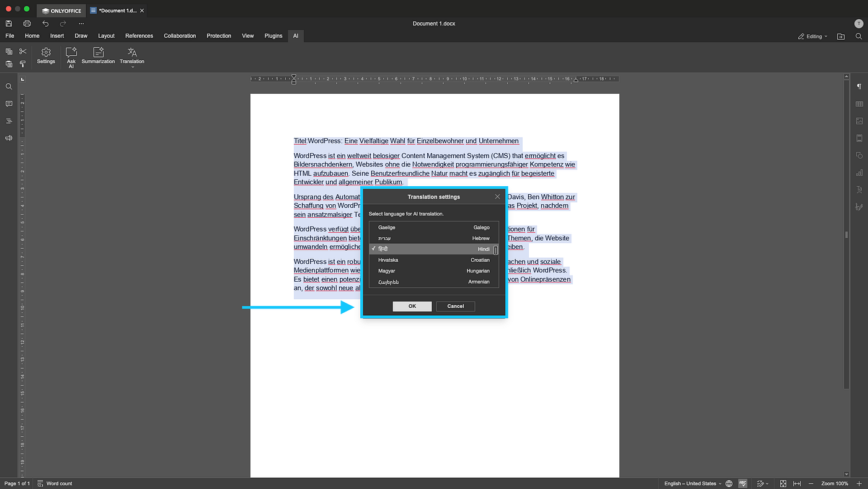
Task: Open table settings in right sidebar
Action: pyautogui.click(x=859, y=104)
